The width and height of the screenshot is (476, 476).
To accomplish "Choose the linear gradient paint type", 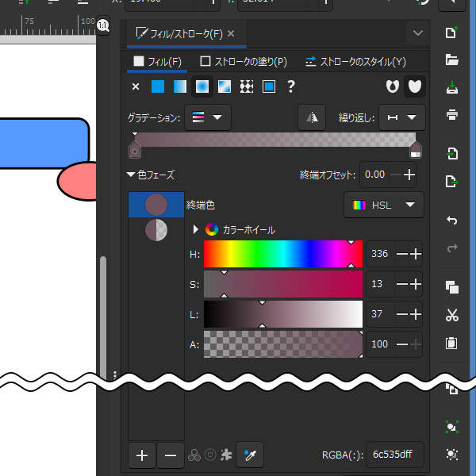I will [180, 86].
